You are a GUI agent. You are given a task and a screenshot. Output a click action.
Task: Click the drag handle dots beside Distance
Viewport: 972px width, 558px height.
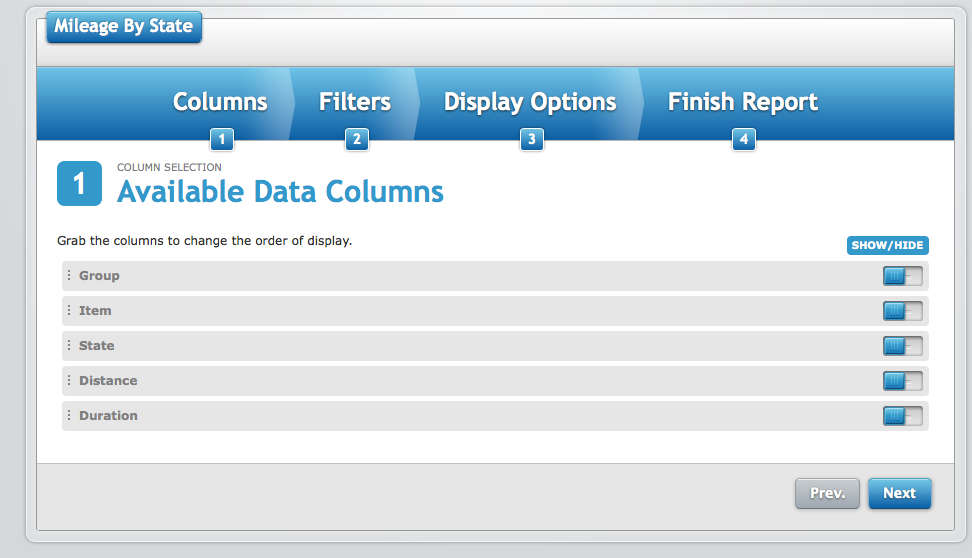[69, 380]
